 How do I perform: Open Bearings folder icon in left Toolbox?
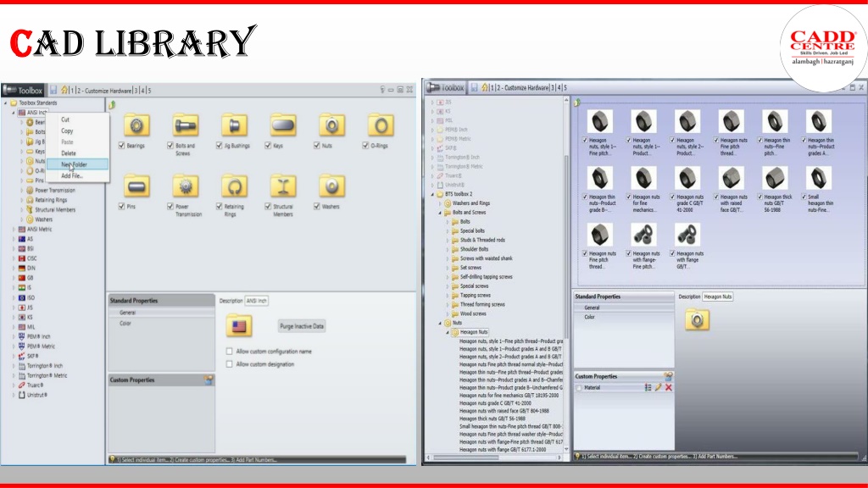pyautogui.click(x=136, y=125)
